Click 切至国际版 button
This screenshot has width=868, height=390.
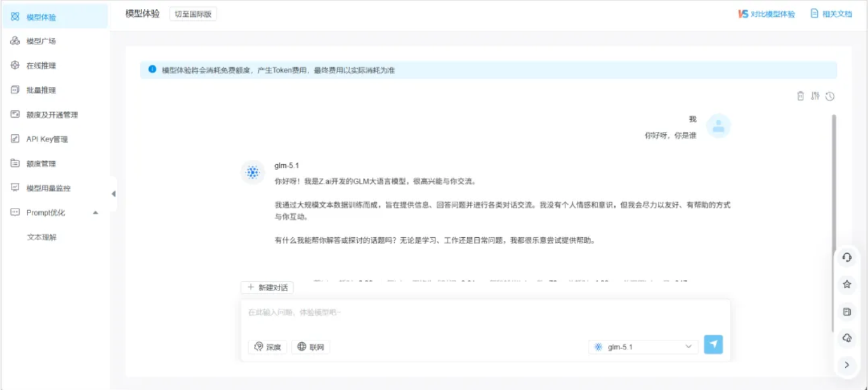click(193, 14)
